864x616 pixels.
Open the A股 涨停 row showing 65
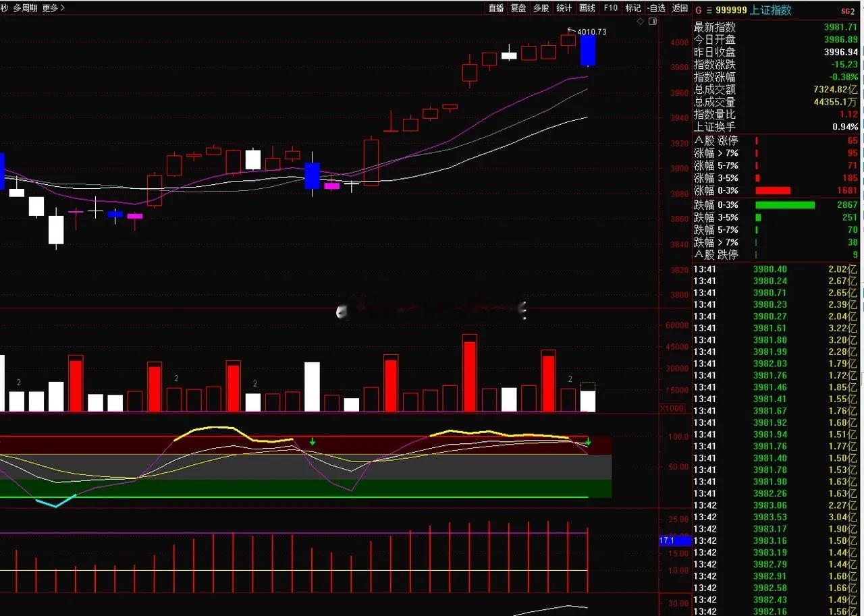[777, 140]
